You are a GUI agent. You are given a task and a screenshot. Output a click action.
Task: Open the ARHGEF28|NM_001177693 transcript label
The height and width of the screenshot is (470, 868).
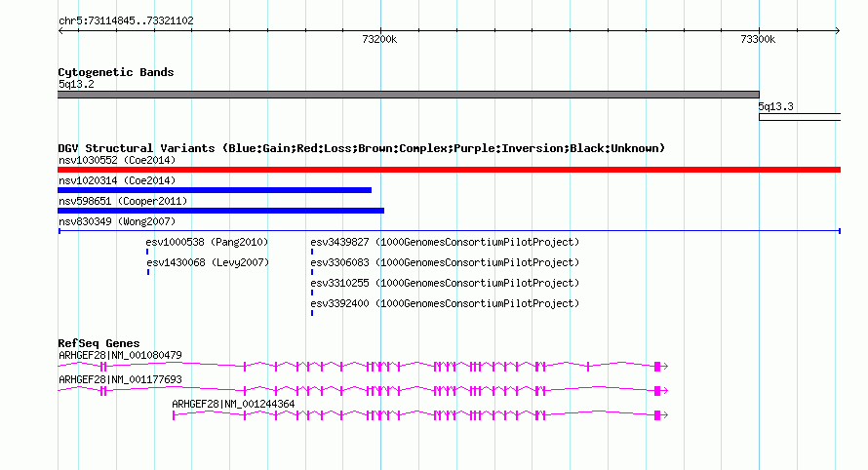[120, 379]
